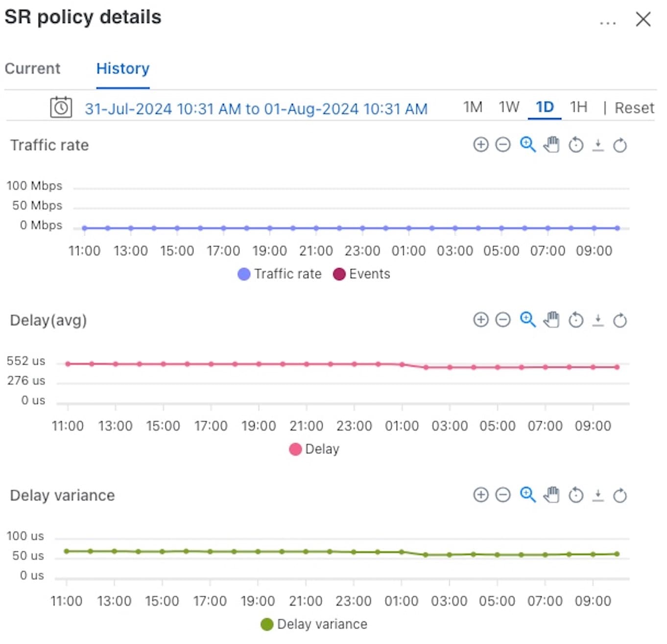Click the 'SR policy details' title

point(83,17)
